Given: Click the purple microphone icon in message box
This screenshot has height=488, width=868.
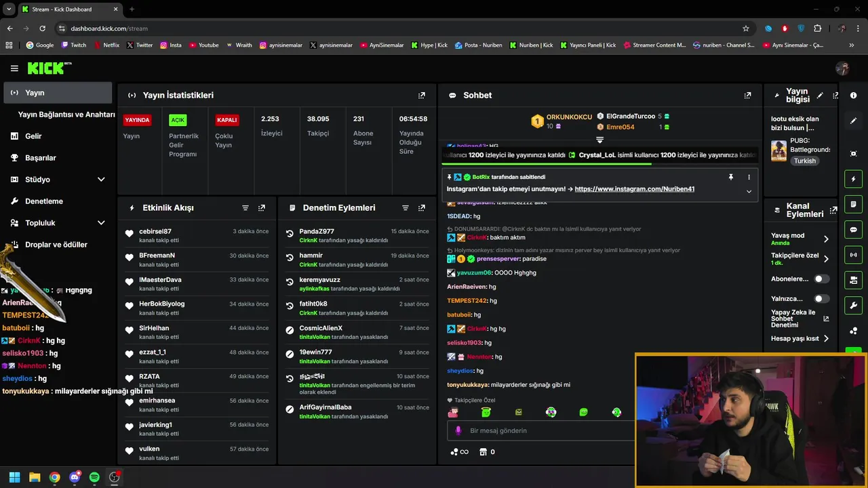Looking at the screenshot, I should [x=458, y=430].
